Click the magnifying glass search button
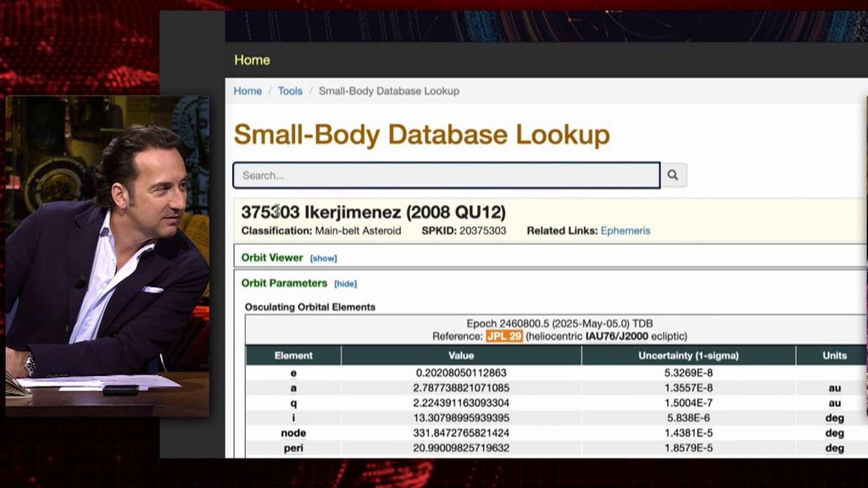This screenshot has width=868, height=488. coord(673,175)
